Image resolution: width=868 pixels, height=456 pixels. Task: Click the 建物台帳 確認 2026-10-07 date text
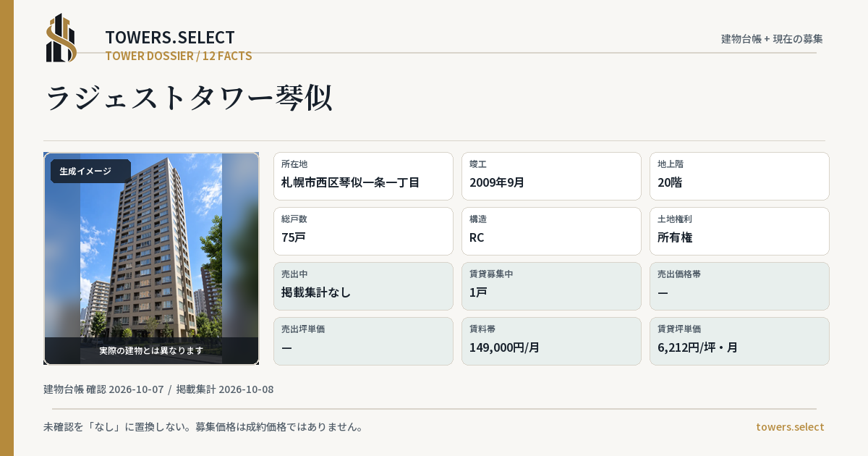click(x=103, y=389)
